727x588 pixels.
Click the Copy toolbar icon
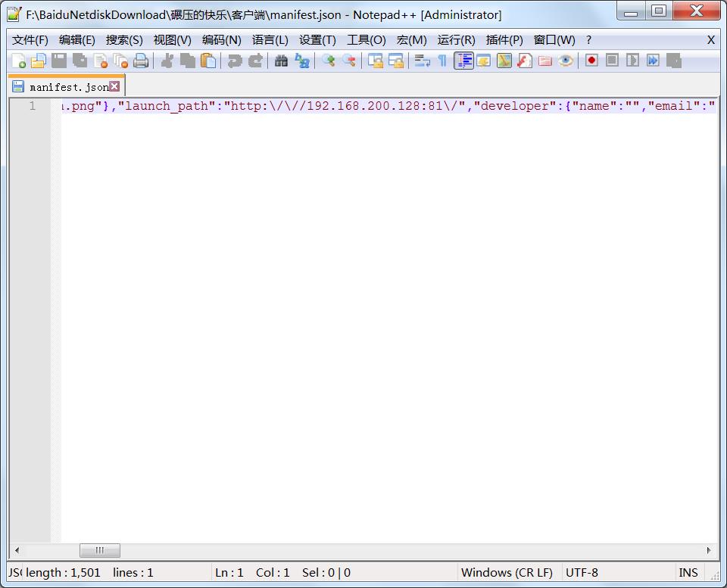[x=187, y=61]
